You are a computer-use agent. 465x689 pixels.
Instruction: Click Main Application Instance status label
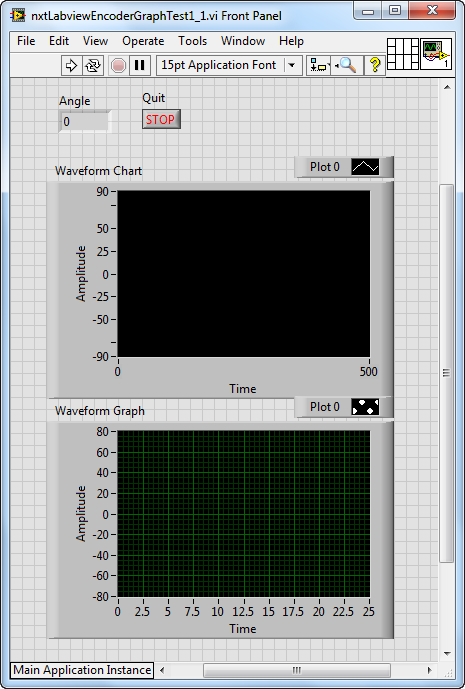click(82, 670)
